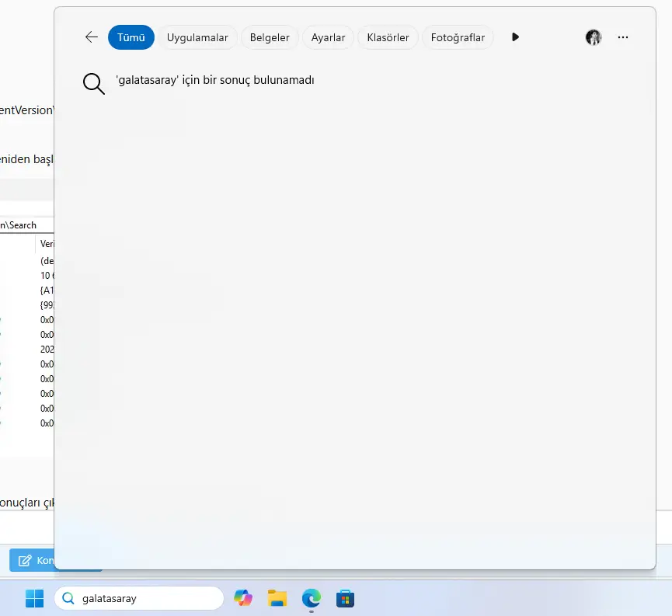672x616 pixels.
Task: Open Microsoft Store from the taskbar
Action: [346, 598]
